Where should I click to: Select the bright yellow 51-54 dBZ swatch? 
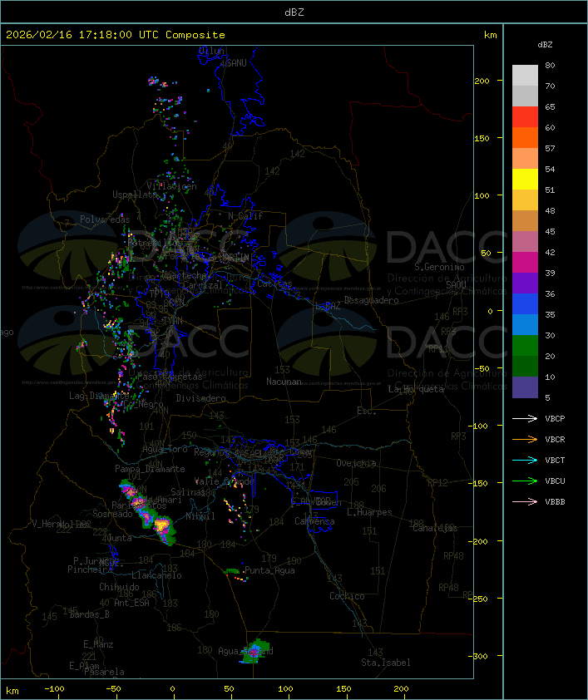pyautogui.click(x=525, y=180)
